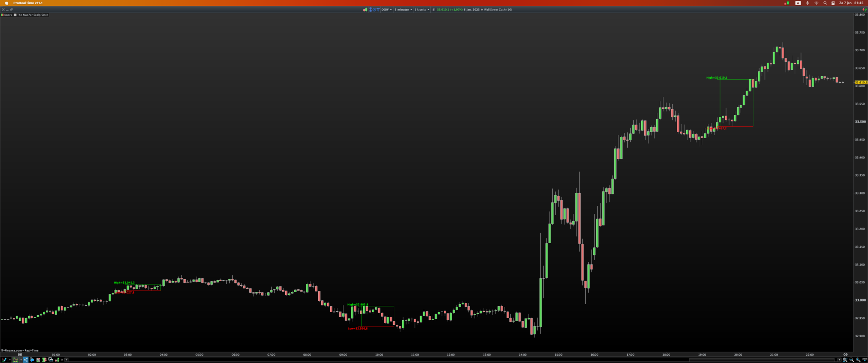Click the scrollbar left arrow

click(x=67, y=360)
